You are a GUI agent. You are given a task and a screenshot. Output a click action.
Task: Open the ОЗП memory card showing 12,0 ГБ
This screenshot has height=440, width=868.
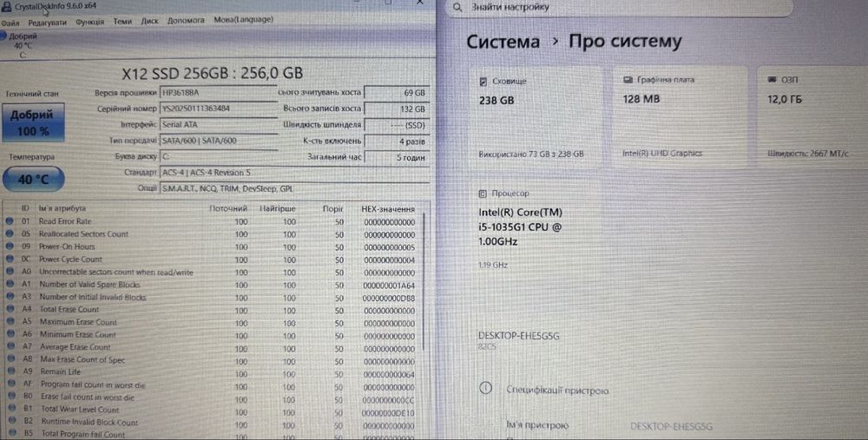pos(812,117)
